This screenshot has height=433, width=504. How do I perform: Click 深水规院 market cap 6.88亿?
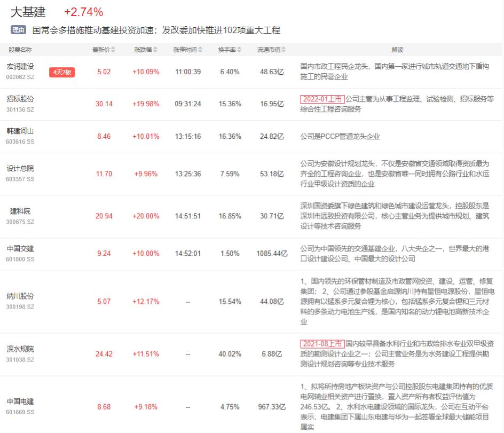tap(272, 354)
